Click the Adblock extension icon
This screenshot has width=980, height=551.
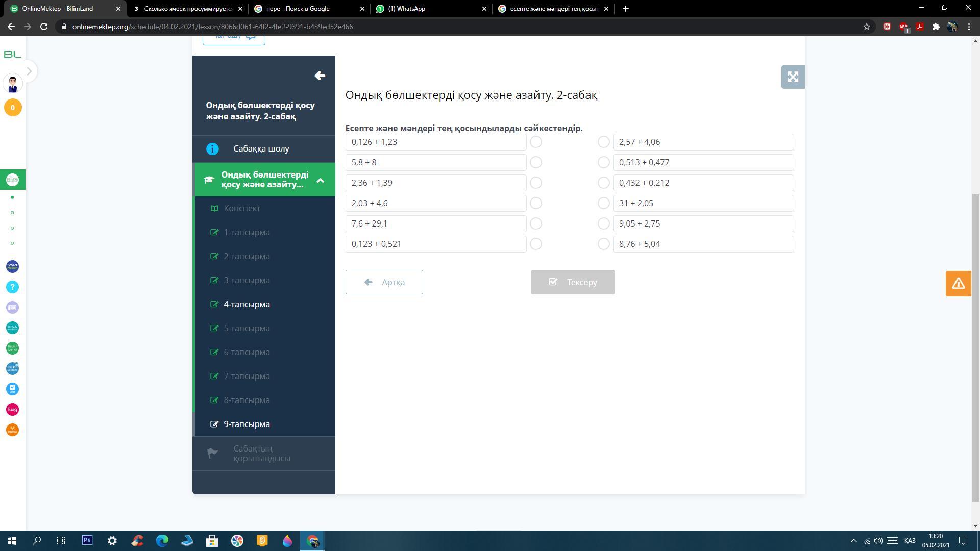click(903, 27)
